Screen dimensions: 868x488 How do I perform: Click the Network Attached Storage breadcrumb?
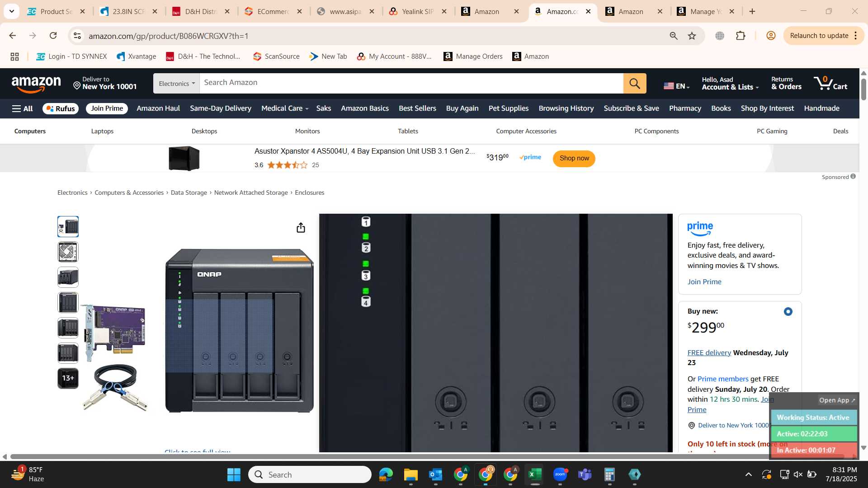[x=251, y=192]
